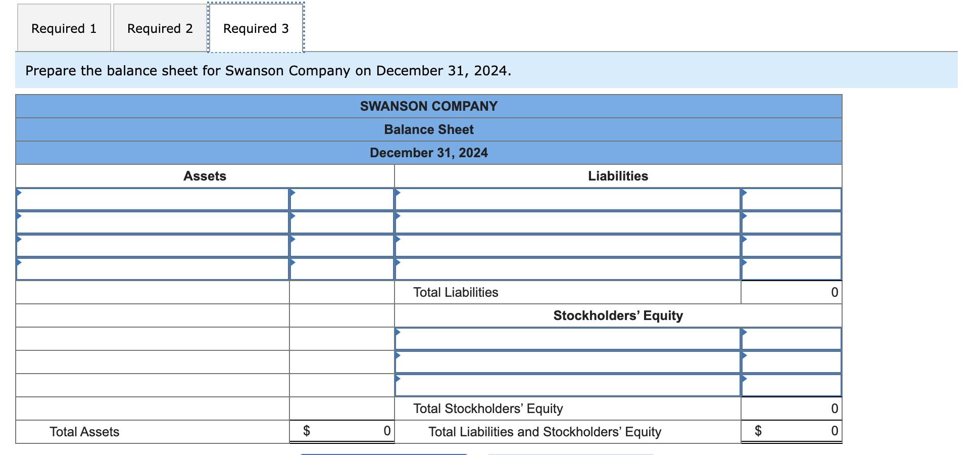Open second liability name dropdown

pyautogui.click(x=568, y=222)
